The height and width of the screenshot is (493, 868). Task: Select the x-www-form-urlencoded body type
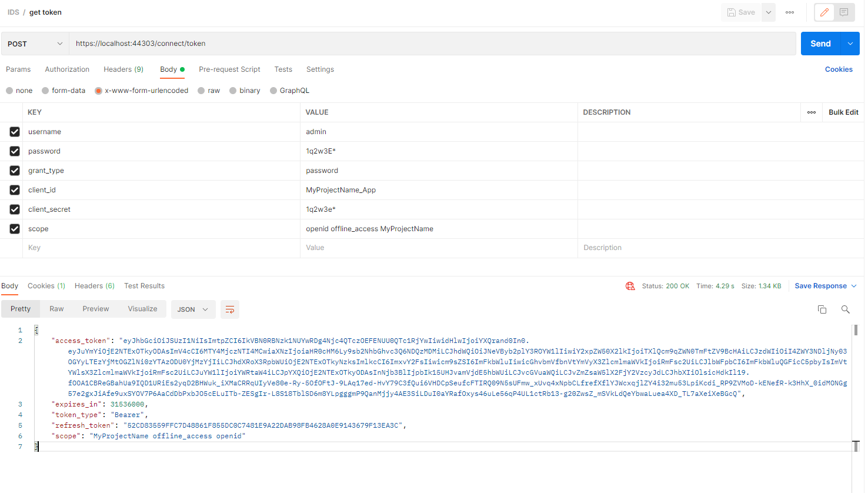tap(98, 90)
